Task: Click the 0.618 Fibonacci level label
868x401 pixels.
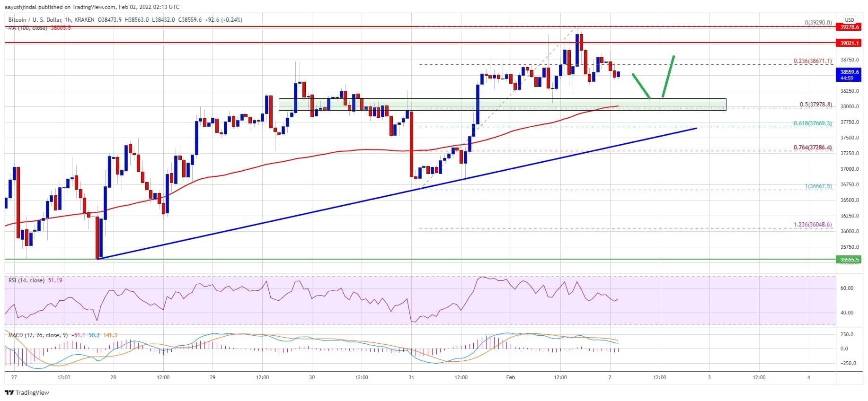Action: point(813,123)
